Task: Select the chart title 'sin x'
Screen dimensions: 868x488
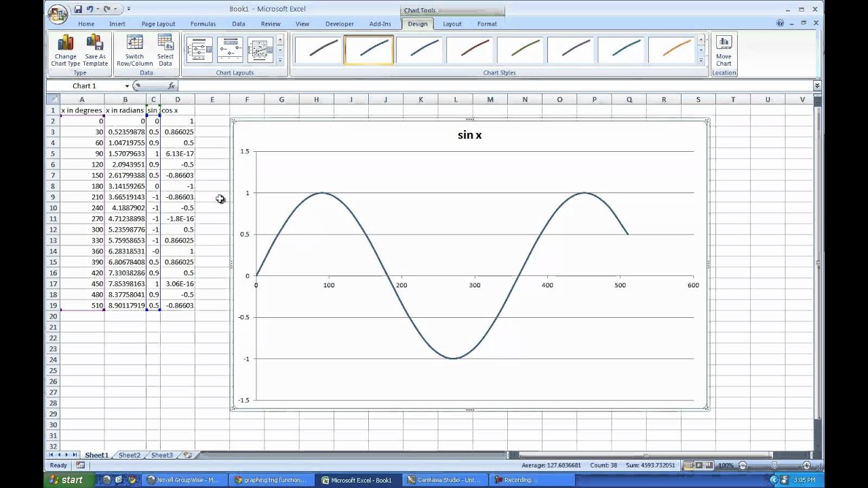Action: click(469, 135)
